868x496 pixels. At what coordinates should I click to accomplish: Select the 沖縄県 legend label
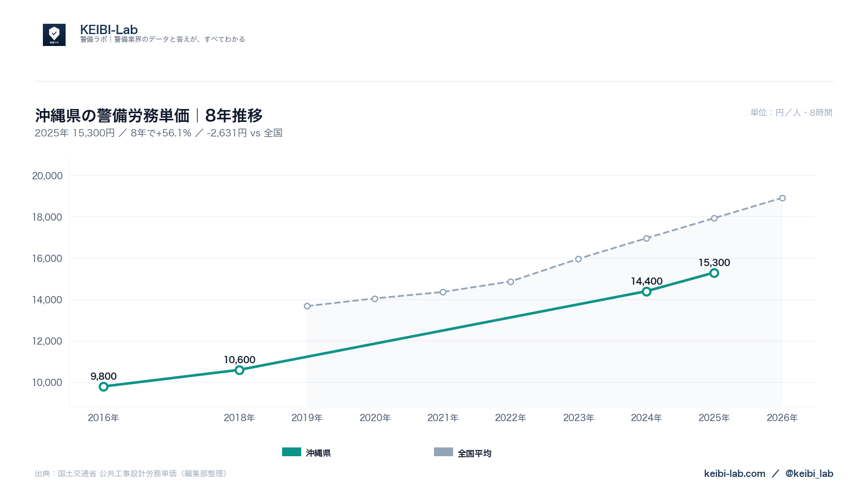(318, 453)
